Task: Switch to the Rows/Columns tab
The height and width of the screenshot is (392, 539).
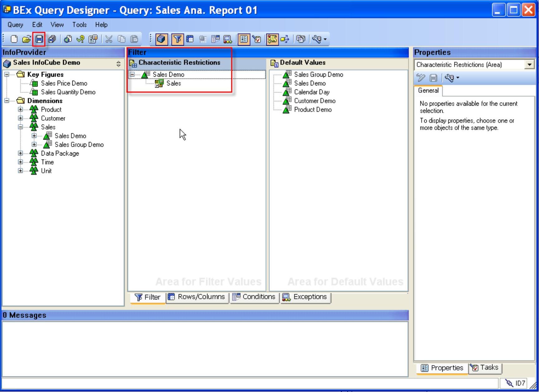Action: (197, 297)
